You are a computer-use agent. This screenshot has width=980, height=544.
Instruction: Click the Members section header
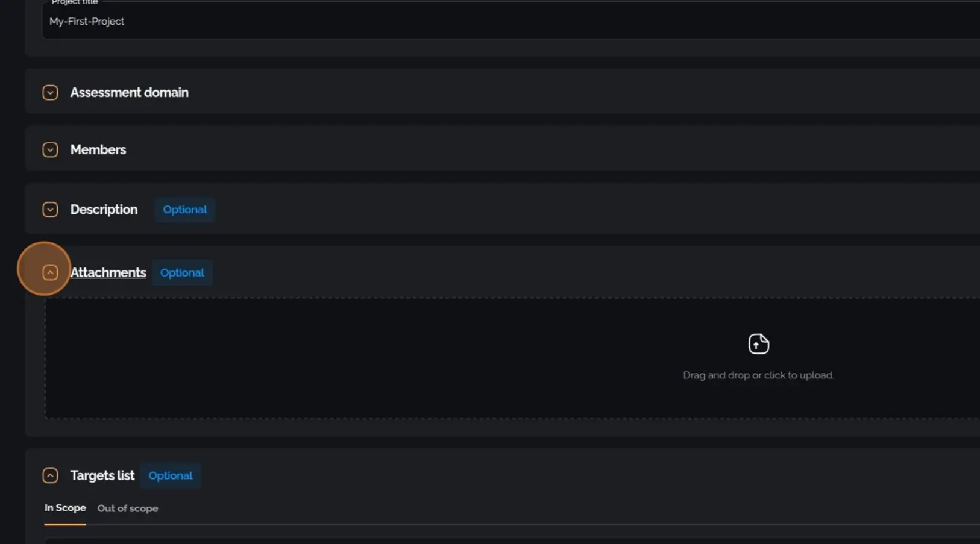(x=98, y=149)
